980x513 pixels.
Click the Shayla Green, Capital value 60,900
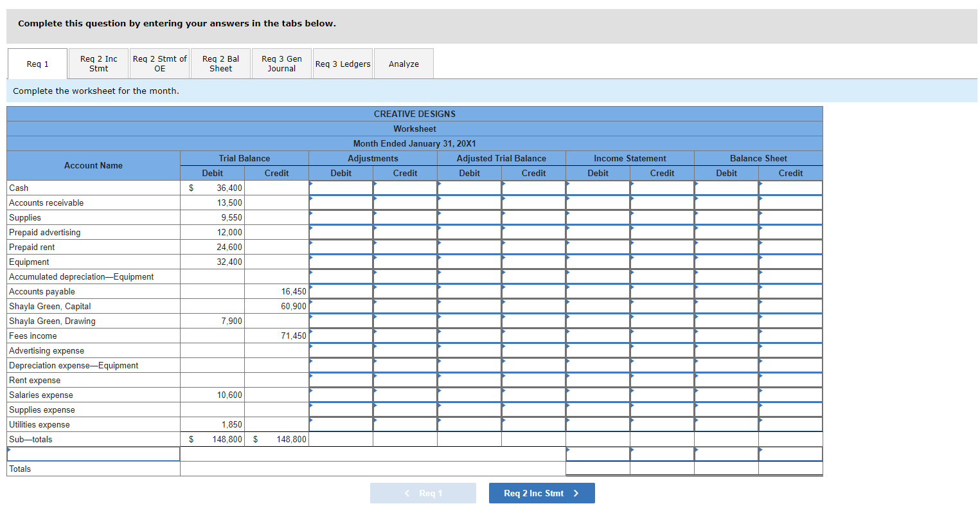tap(294, 306)
